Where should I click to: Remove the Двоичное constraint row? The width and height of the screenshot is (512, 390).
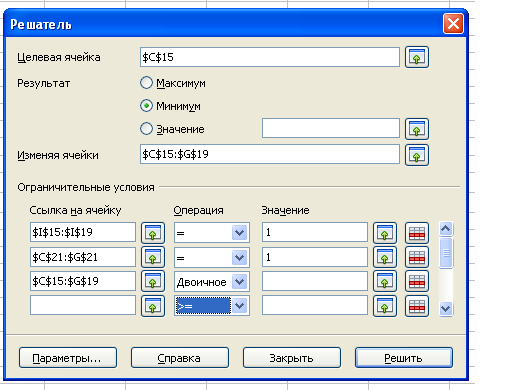(417, 282)
